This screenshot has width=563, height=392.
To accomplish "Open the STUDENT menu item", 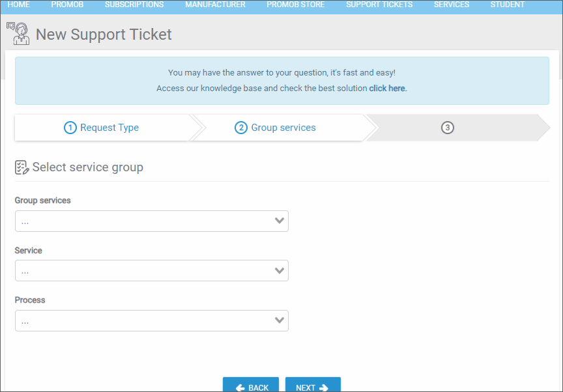I will pyautogui.click(x=508, y=5).
